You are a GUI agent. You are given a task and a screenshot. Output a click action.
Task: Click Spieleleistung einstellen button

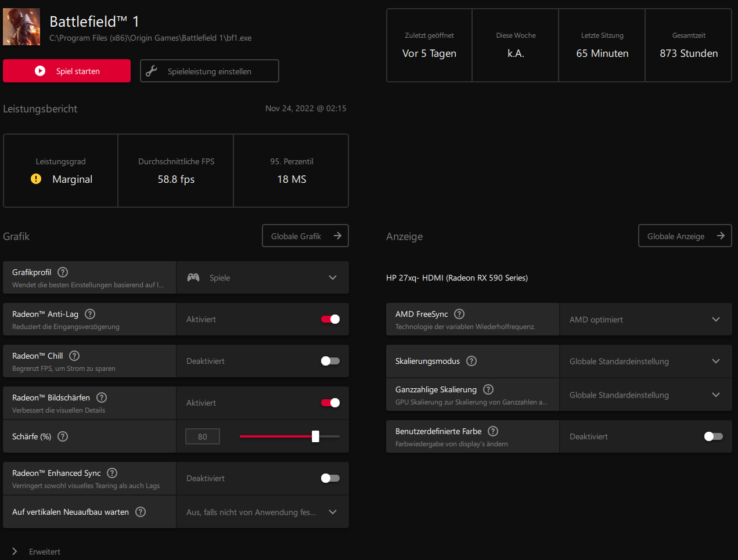[210, 71]
